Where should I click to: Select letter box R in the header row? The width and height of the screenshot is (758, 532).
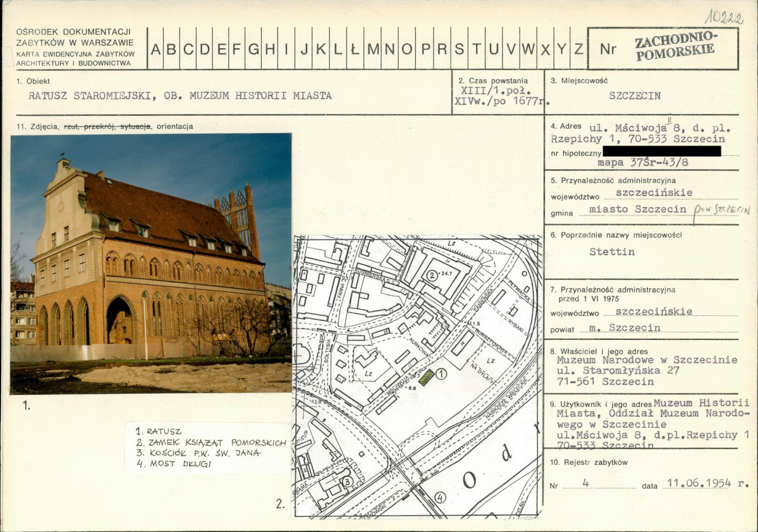click(x=441, y=49)
